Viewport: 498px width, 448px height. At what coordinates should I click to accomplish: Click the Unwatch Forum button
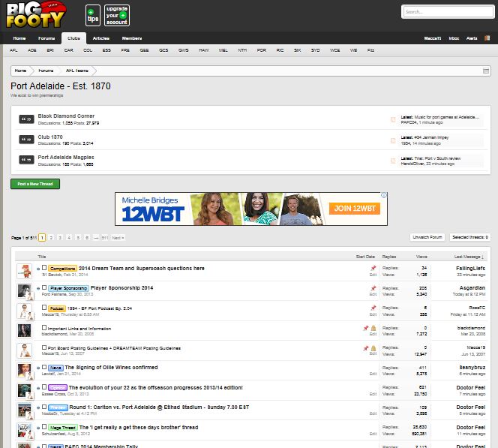(x=427, y=237)
